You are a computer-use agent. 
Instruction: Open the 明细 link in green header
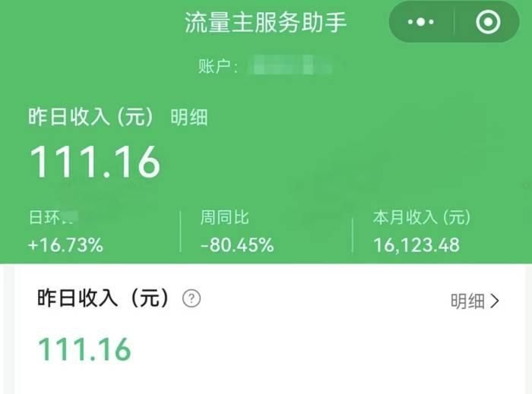189,118
